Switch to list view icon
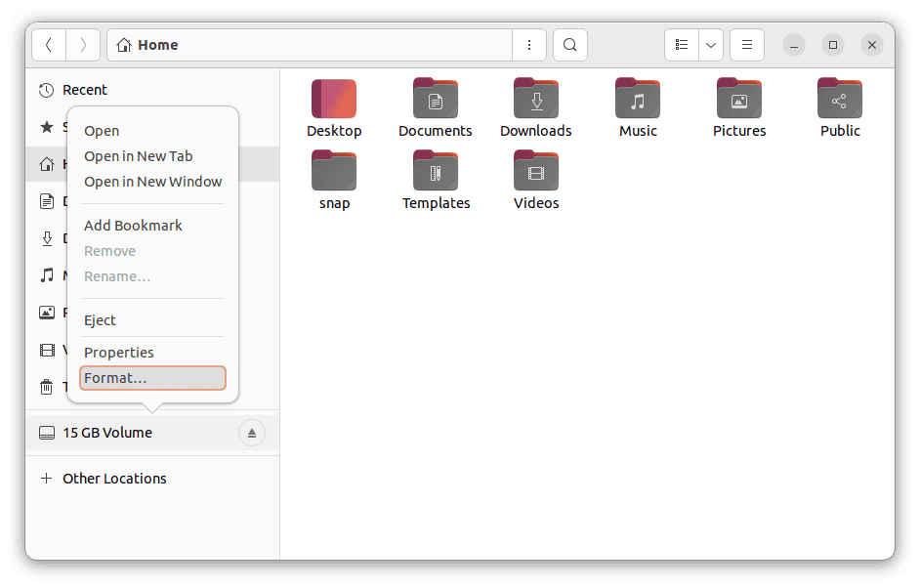Viewport: 920px width, 588px height. (x=681, y=45)
